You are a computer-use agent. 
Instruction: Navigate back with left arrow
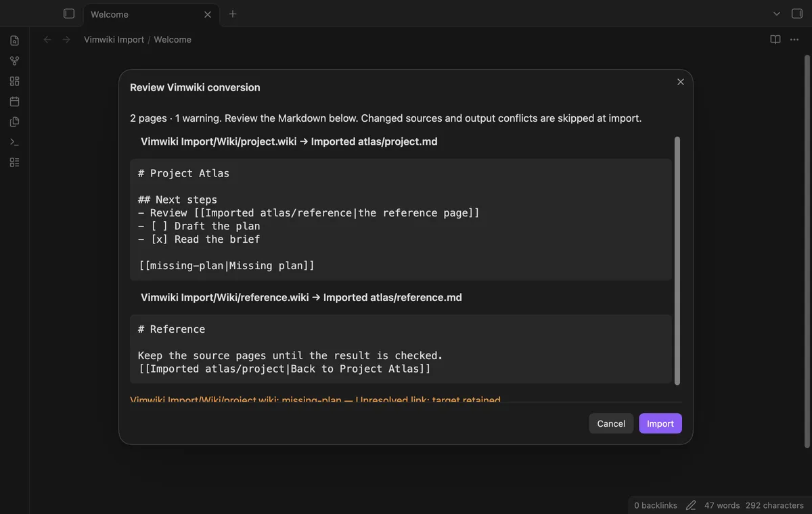[x=47, y=40]
